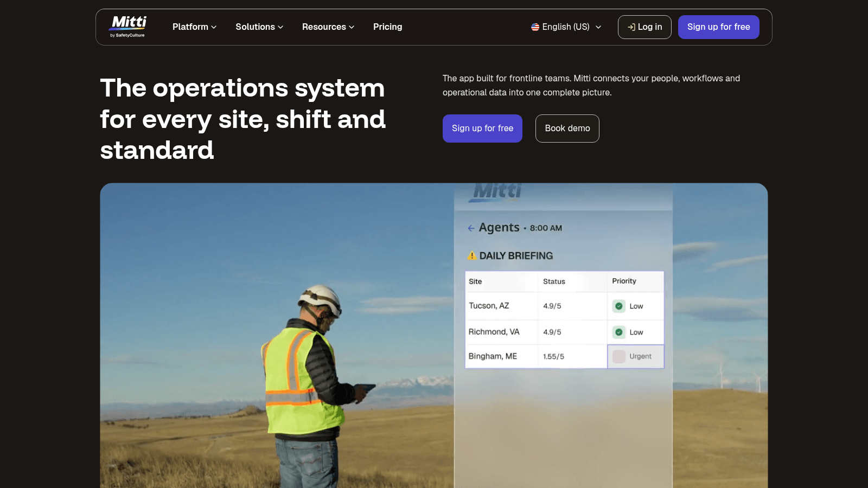Click the 4.9/5 status for Tucson
Screen dimensions: 868x488
[552, 306]
